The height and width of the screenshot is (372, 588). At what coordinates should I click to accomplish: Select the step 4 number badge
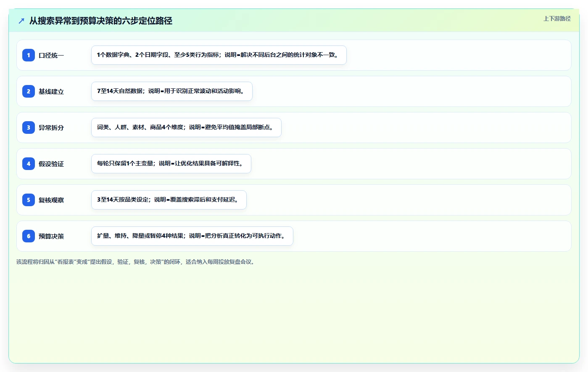pyautogui.click(x=29, y=164)
